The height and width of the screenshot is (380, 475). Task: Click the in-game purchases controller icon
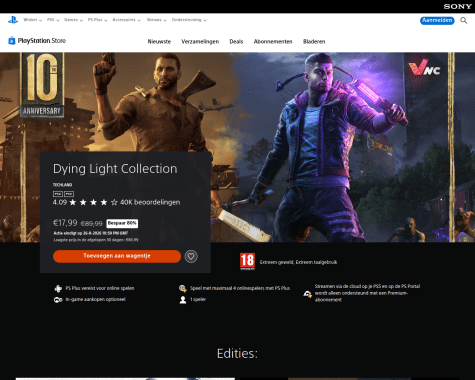tap(58, 300)
